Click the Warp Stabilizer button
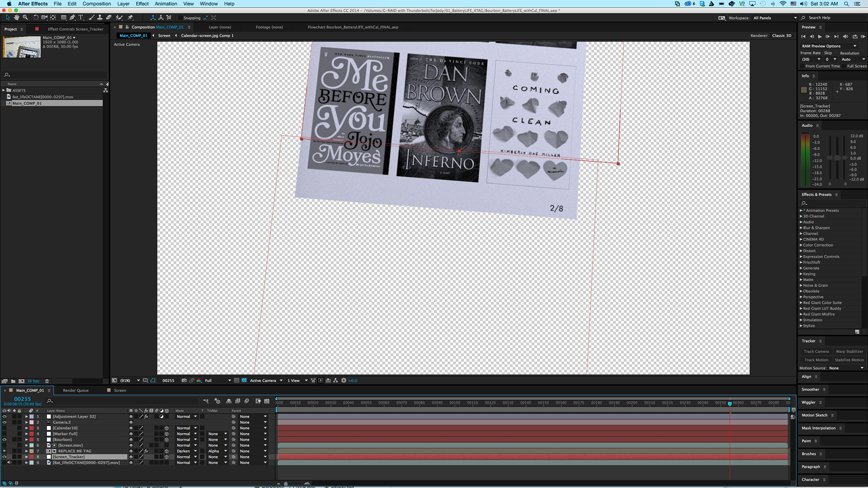 point(849,352)
